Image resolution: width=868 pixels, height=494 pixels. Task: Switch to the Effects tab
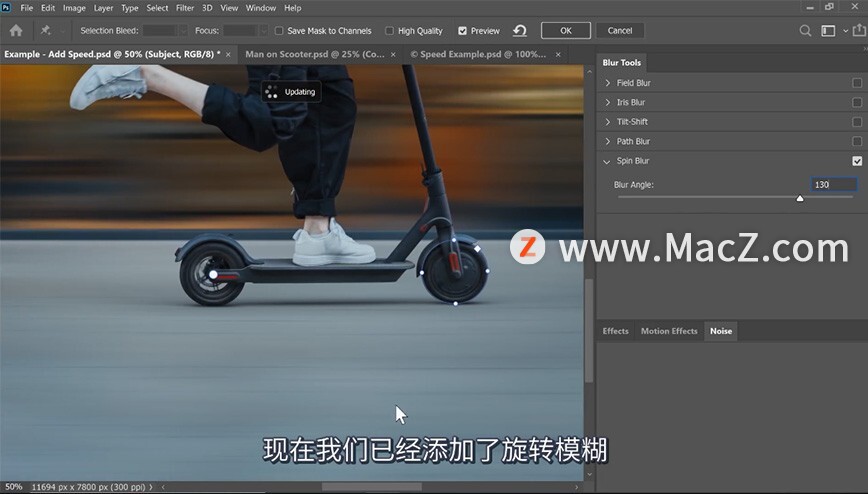(x=616, y=331)
